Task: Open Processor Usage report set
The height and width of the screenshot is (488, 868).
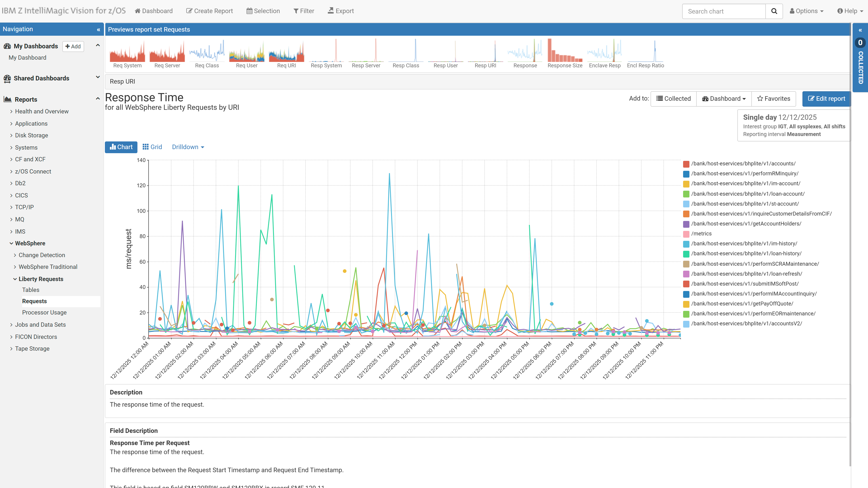Action: point(45,312)
